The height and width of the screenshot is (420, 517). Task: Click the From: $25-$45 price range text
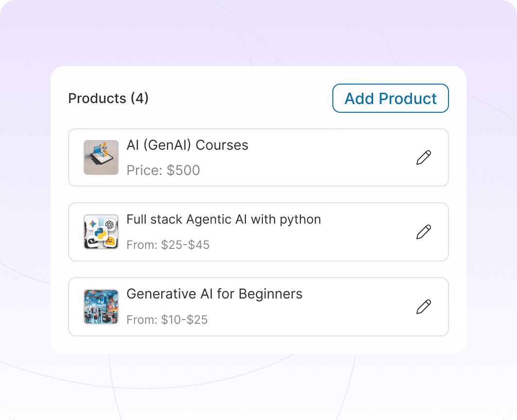[168, 245]
